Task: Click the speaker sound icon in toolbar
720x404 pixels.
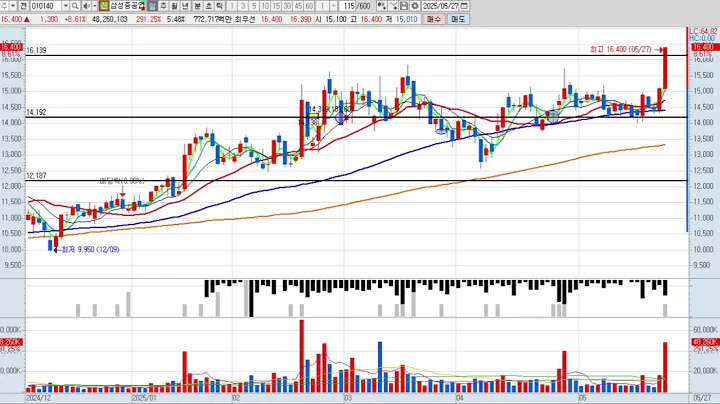Action: click(x=86, y=6)
